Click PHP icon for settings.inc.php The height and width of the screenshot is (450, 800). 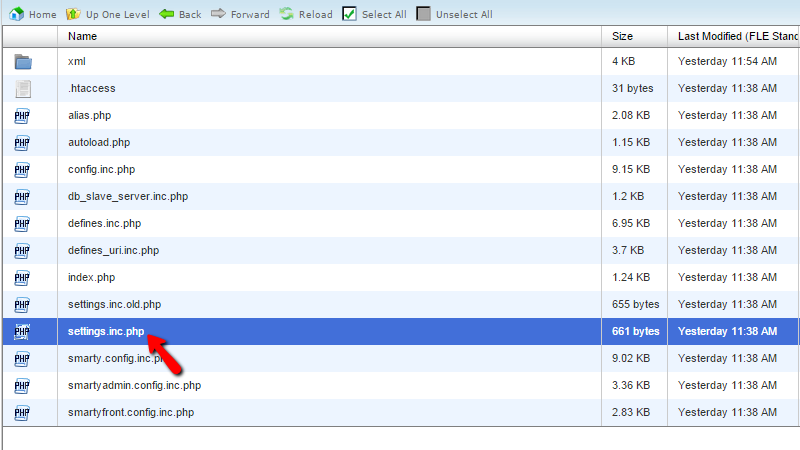(22, 332)
